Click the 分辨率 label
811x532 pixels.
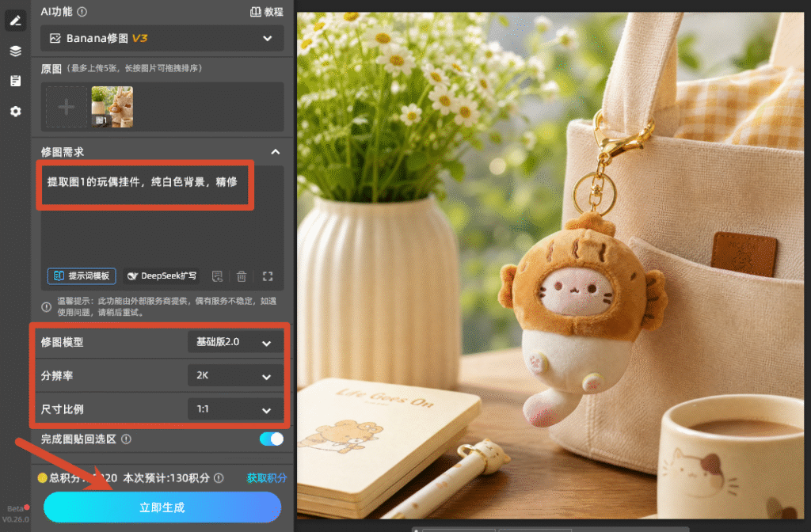coord(57,376)
